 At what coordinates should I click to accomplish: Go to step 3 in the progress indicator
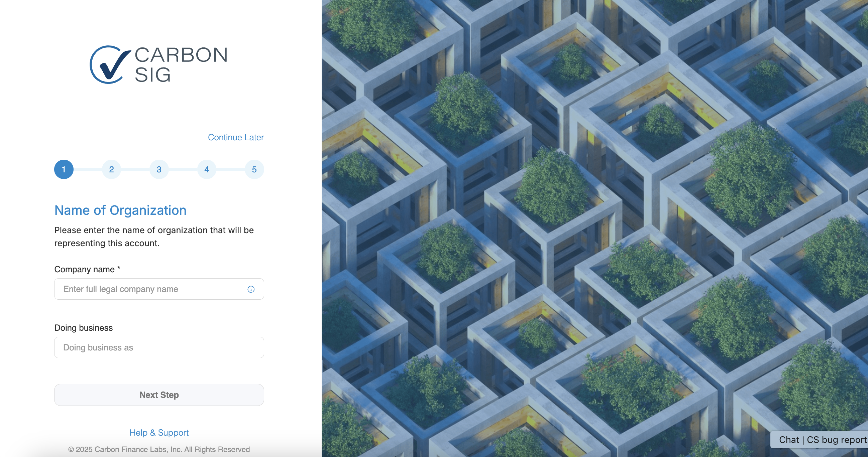(x=159, y=169)
